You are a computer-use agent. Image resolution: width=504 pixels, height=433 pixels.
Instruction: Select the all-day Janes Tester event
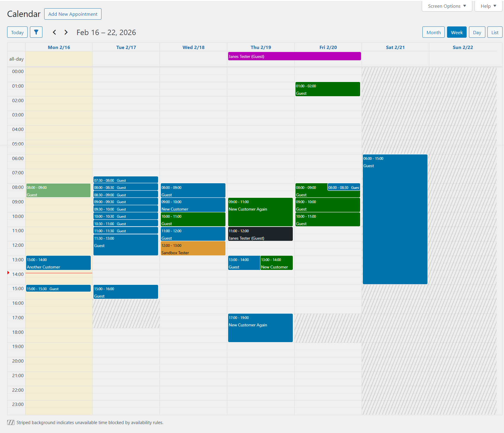294,56
